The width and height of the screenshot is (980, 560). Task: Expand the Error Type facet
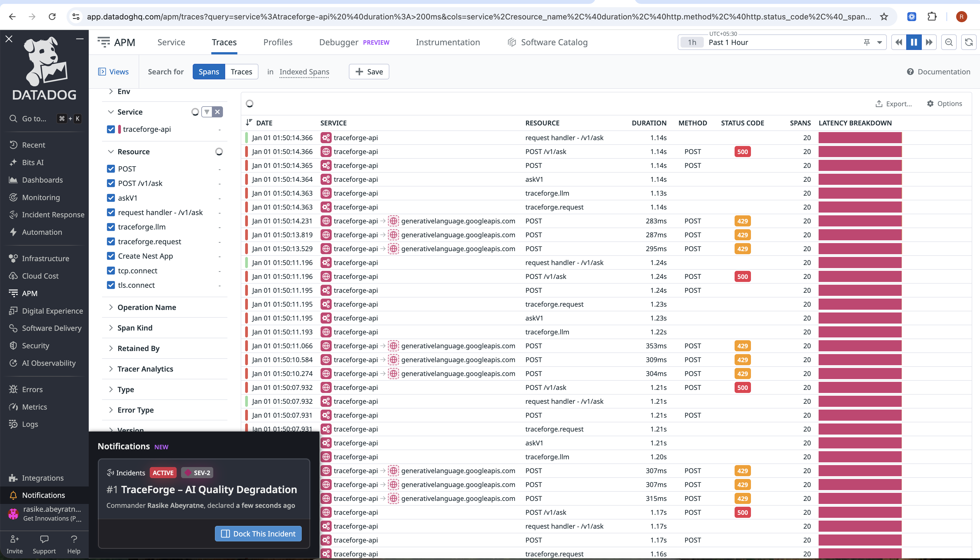click(135, 410)
